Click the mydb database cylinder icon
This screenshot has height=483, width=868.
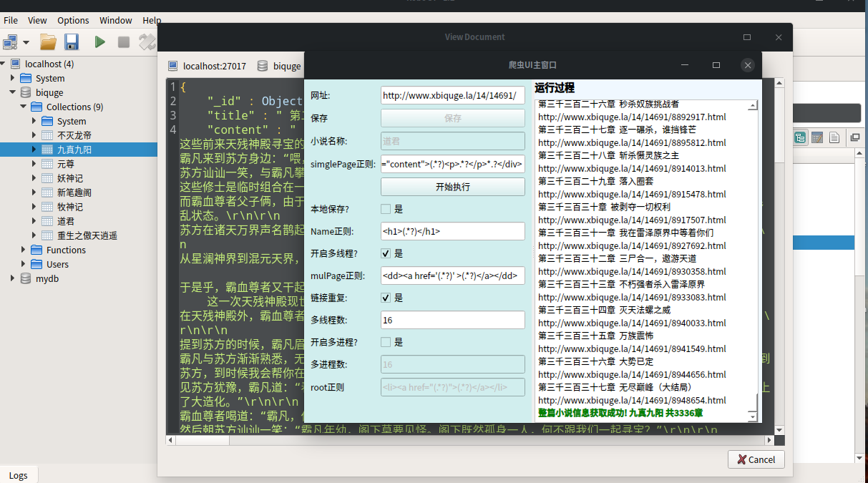[26, 278]
